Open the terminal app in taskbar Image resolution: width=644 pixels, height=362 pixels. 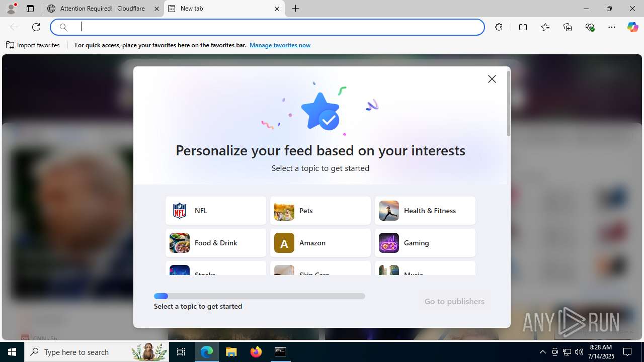(x=280, y=352)
